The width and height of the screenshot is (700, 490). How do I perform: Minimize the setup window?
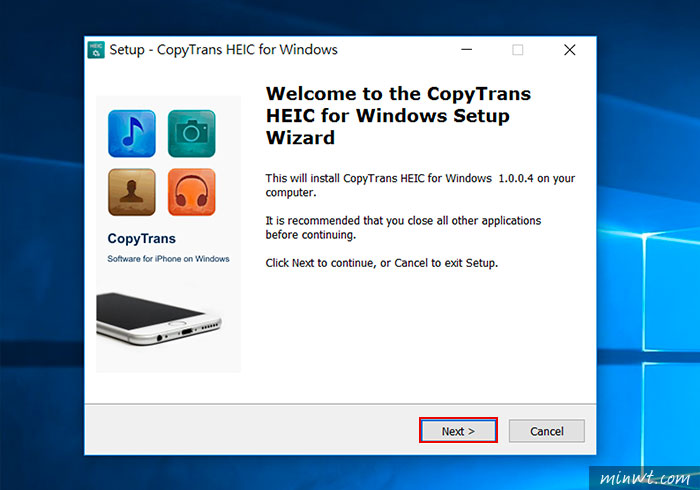(x=467, y=50)
